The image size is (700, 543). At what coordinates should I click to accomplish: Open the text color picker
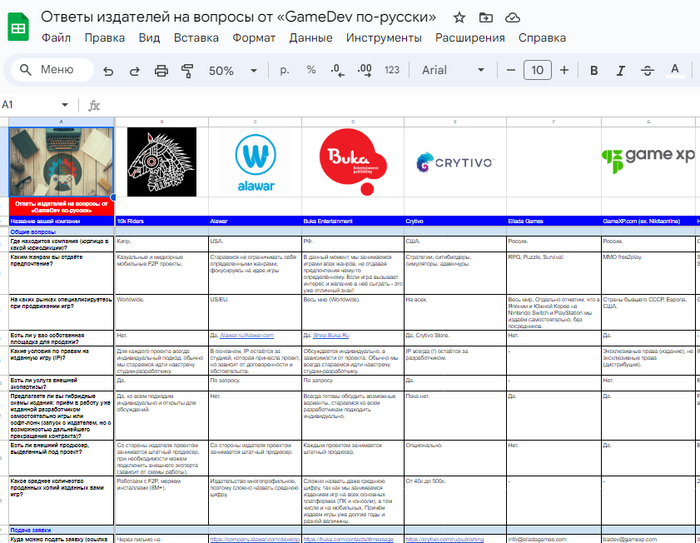[x=675, y=71]
